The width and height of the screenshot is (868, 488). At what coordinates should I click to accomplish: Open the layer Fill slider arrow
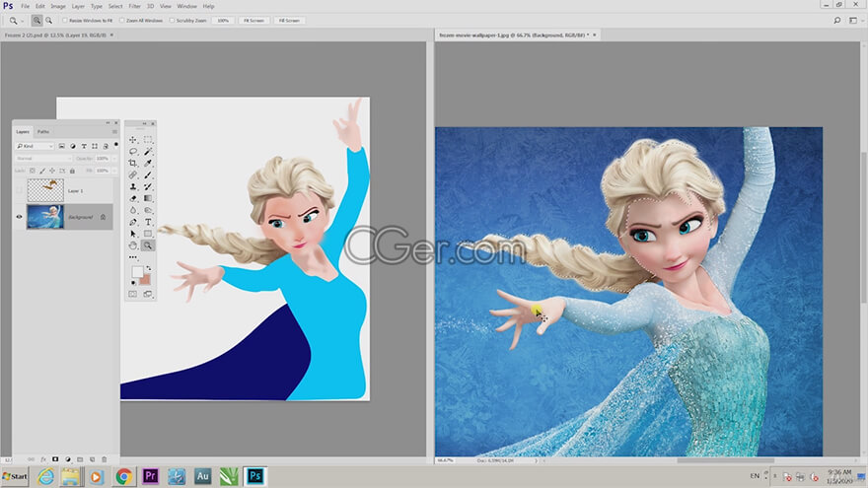[x=114, y=171]
